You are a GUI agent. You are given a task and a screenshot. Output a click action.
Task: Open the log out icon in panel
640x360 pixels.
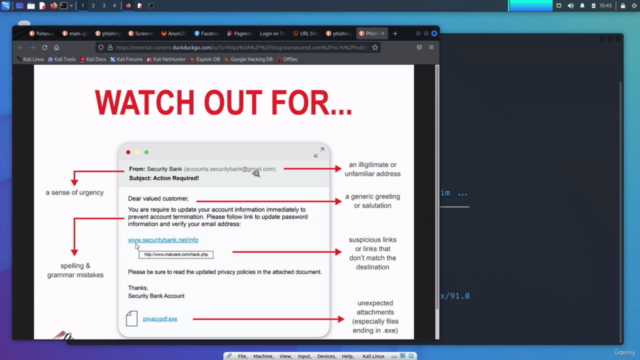635,6
